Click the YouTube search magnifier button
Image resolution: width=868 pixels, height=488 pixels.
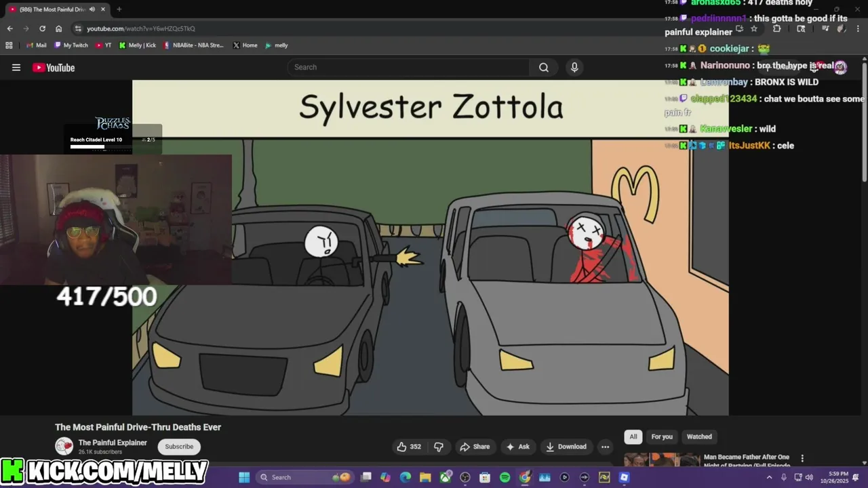(544, 67)
